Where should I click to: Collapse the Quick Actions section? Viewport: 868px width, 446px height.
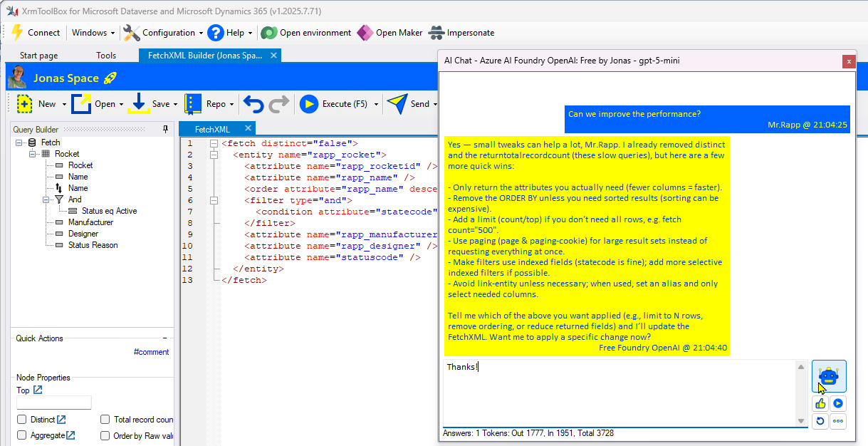[164, 338]
